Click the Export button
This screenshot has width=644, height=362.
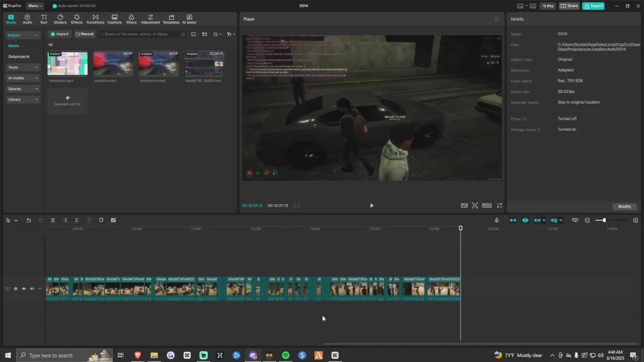(x=593, y=6)
